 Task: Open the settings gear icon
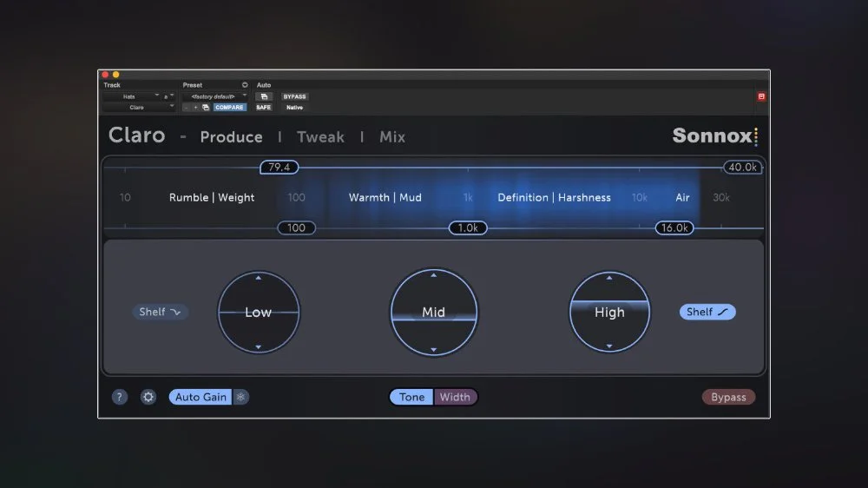pos(148,397)
